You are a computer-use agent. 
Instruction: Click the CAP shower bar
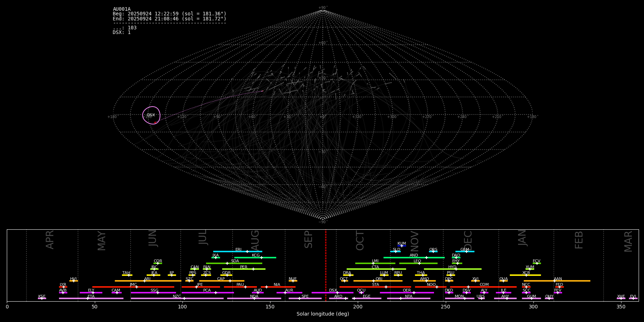tap(222, 281)
